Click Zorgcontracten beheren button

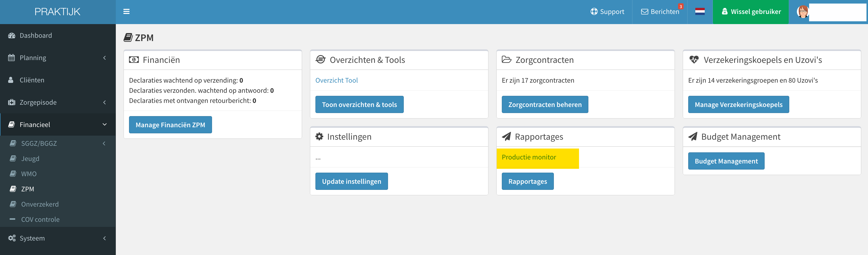click(x=545, y=104)
